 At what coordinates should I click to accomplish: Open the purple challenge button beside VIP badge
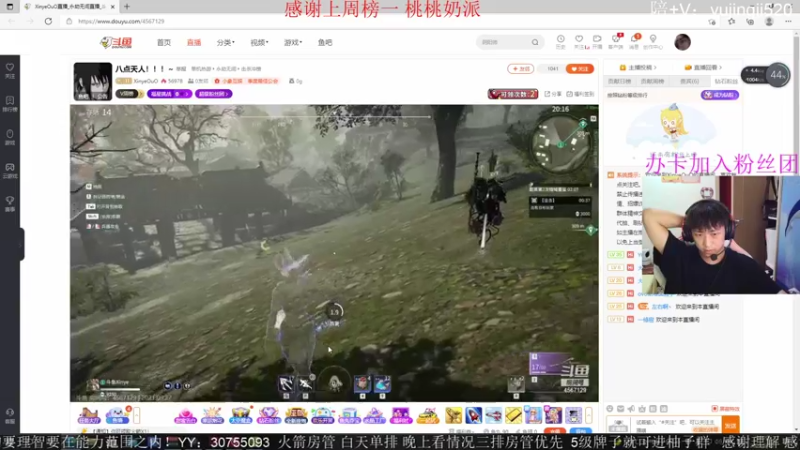169,94
